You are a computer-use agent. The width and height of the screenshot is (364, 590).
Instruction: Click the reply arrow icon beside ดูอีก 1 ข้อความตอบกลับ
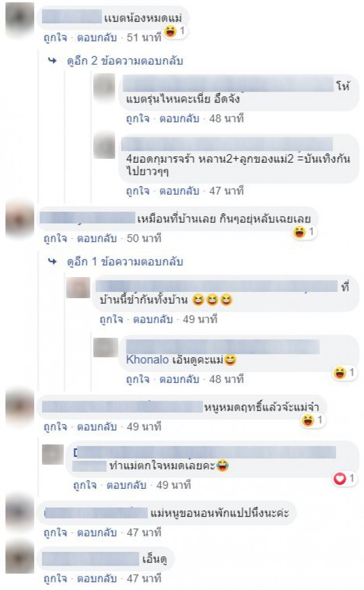[x=52, y=261]
